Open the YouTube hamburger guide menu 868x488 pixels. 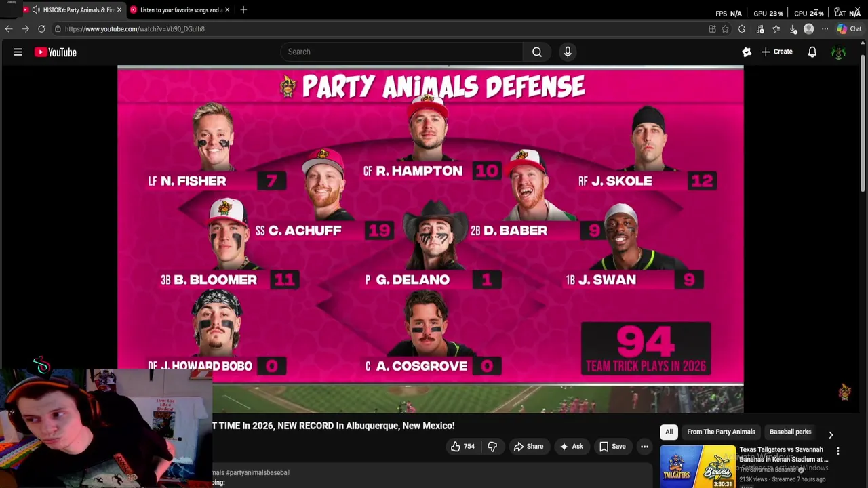click(x=18, y=52)
